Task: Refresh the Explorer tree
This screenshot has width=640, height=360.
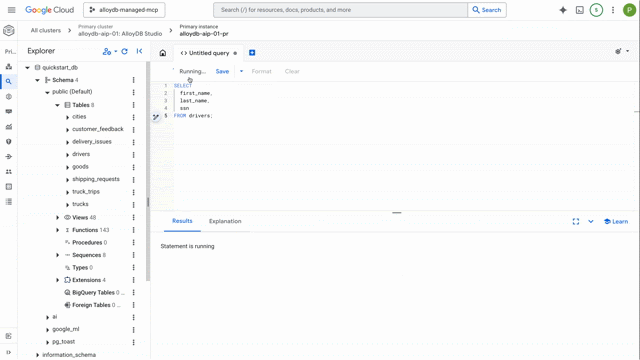Action: 124,51
